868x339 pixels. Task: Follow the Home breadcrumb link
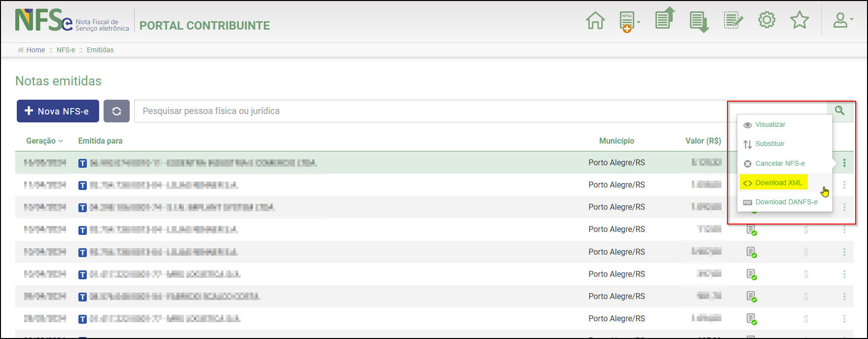point(36,50)
